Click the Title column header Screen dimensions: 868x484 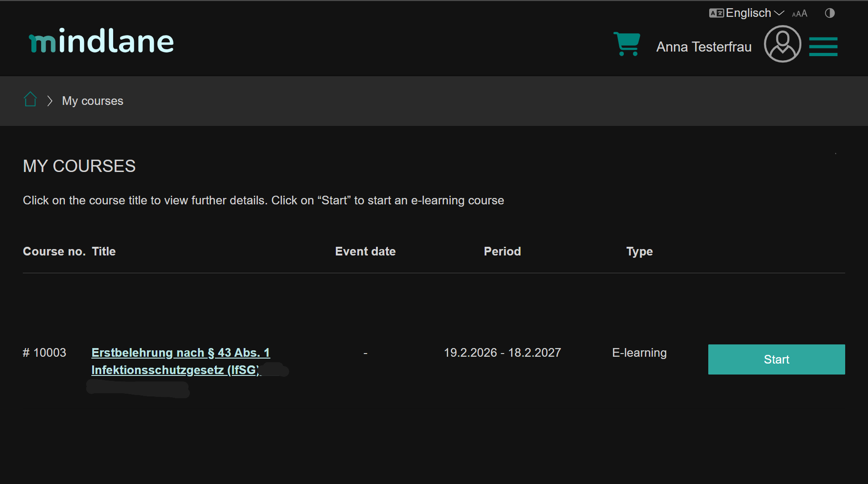click(104, 251)
